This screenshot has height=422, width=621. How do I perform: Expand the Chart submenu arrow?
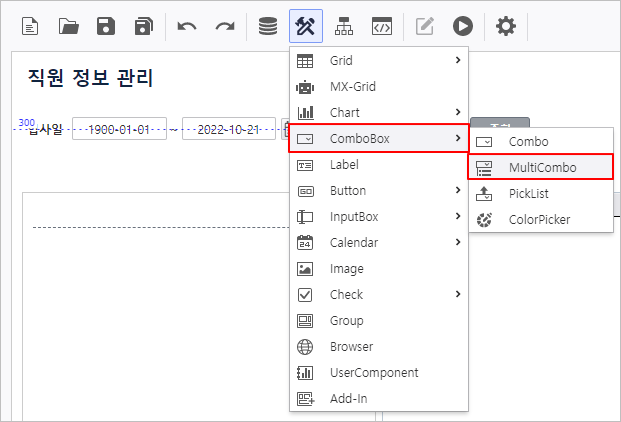point(458,112)
